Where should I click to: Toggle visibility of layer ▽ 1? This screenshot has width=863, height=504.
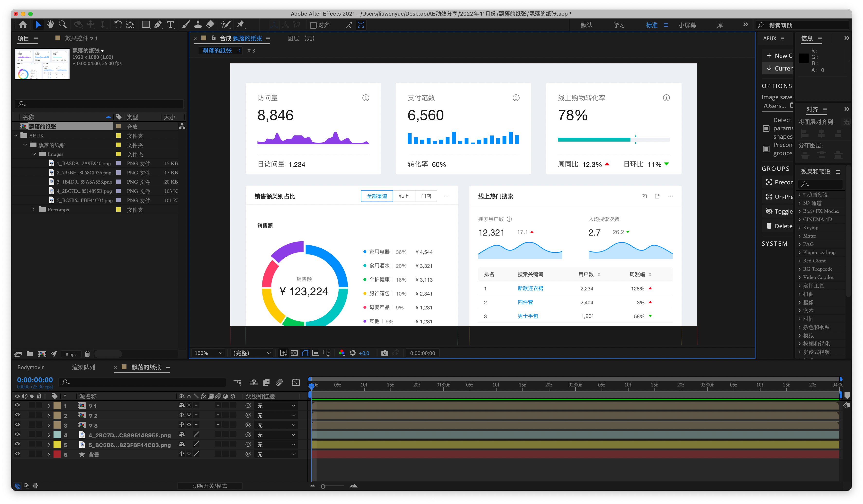tap(17, 405)
